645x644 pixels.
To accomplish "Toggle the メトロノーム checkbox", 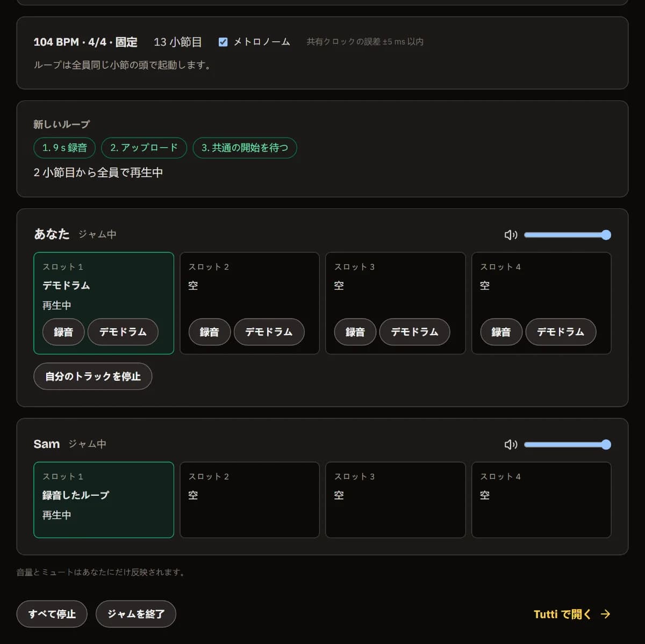I will [223, 42].
